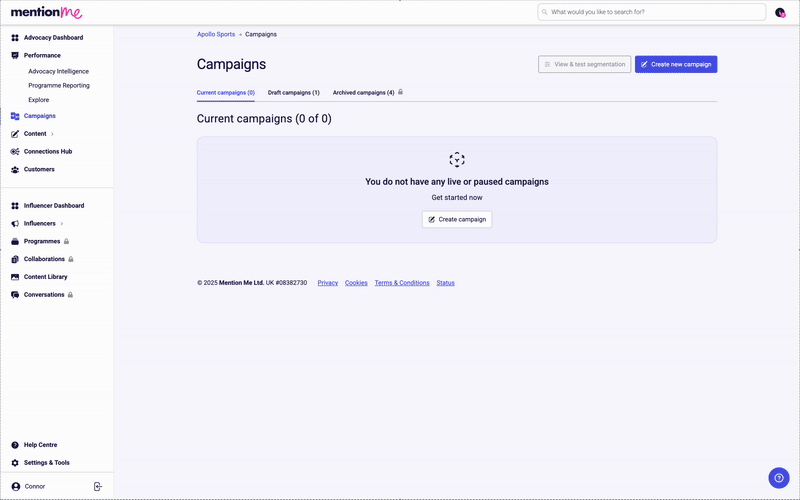
Task: Go to Explore under Performance
Action: tap(39, 100)
